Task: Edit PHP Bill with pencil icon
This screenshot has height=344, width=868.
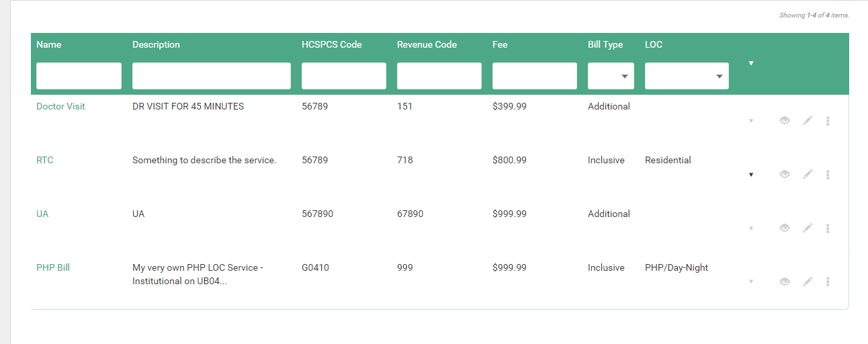Action: [808, 282]
